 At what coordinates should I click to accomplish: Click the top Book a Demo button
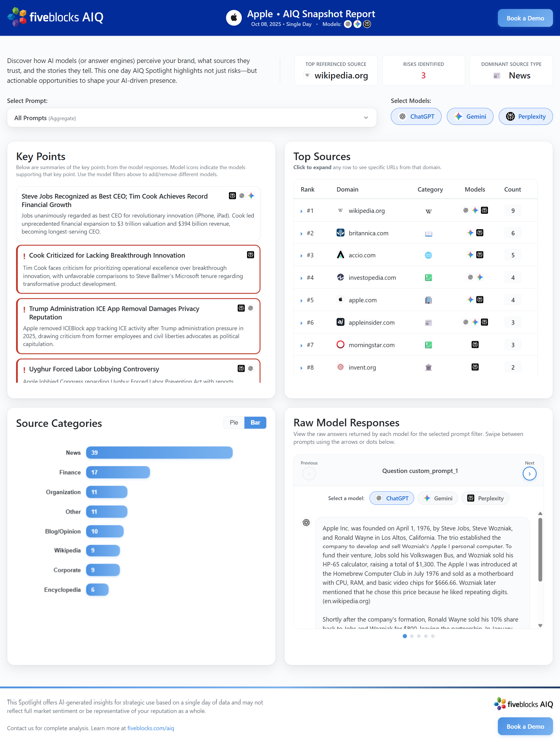(x=525, y=18)
